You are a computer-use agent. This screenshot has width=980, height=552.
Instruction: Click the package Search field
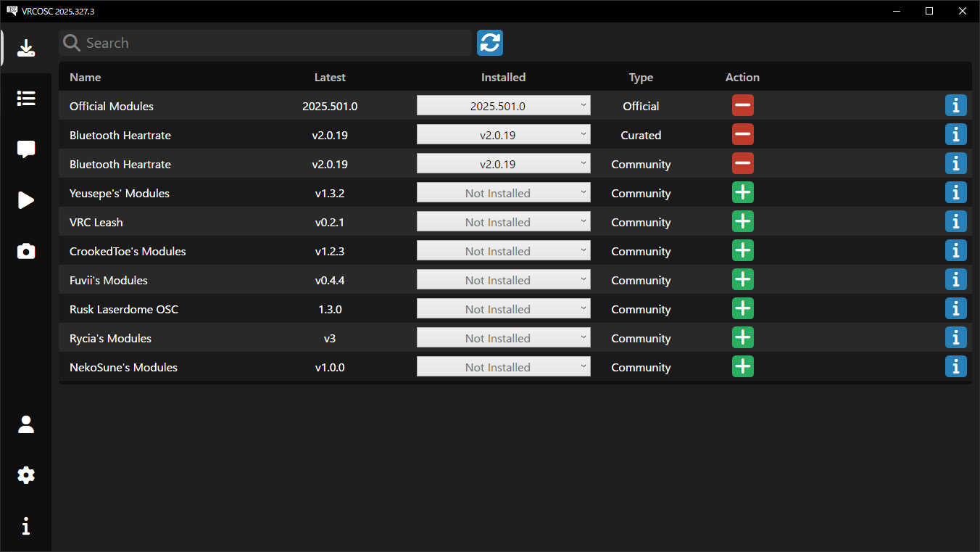(265, 43)
